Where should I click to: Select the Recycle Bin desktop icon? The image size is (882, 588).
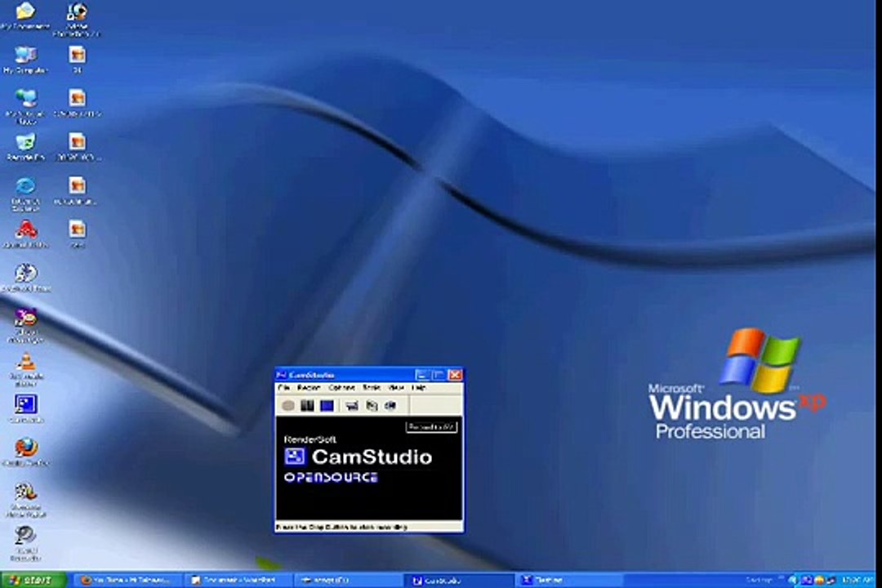click(x=25, y=148)
